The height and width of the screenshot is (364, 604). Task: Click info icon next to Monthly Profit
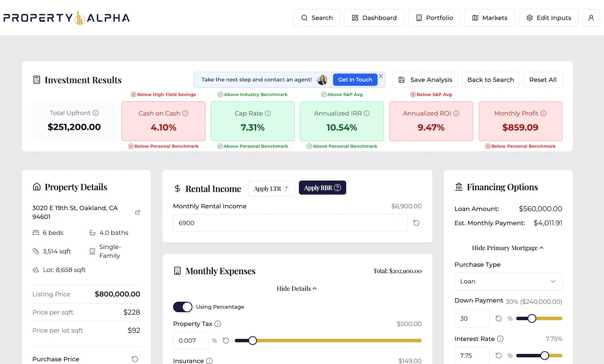click(x=543, y=113)
